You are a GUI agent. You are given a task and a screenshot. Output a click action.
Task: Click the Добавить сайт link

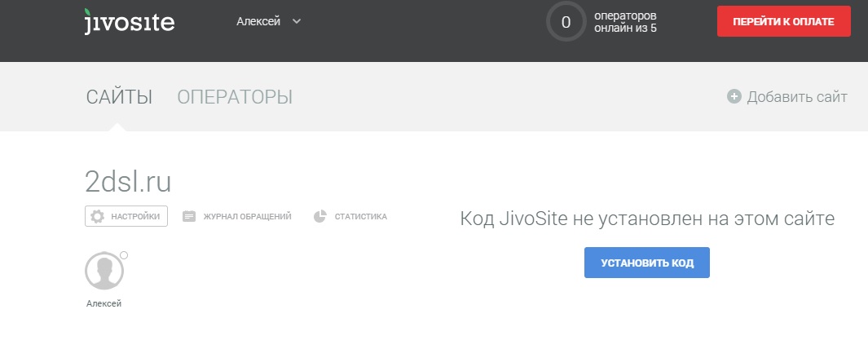point(797,97)
